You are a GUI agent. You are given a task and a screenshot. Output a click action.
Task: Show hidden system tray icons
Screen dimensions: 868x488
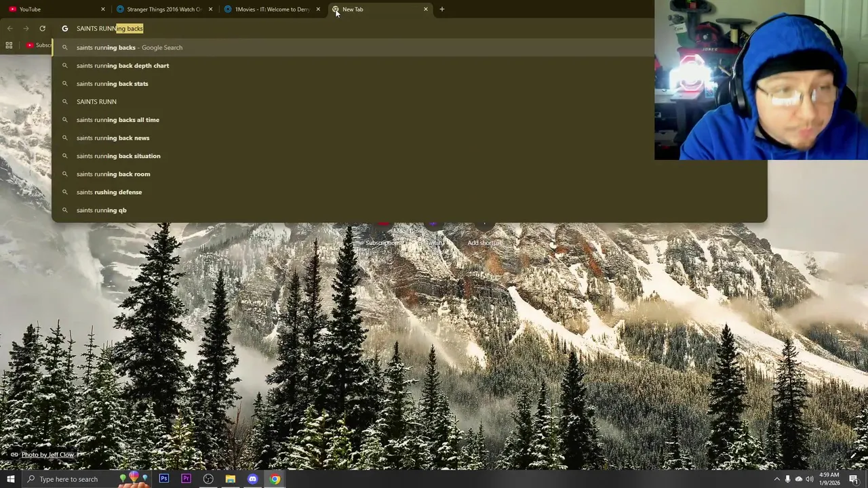[776, 479]
